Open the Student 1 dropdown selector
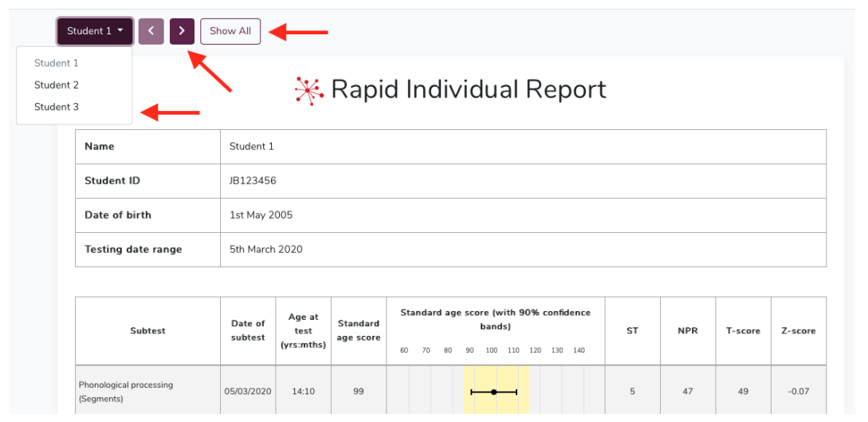 (95, 31)
